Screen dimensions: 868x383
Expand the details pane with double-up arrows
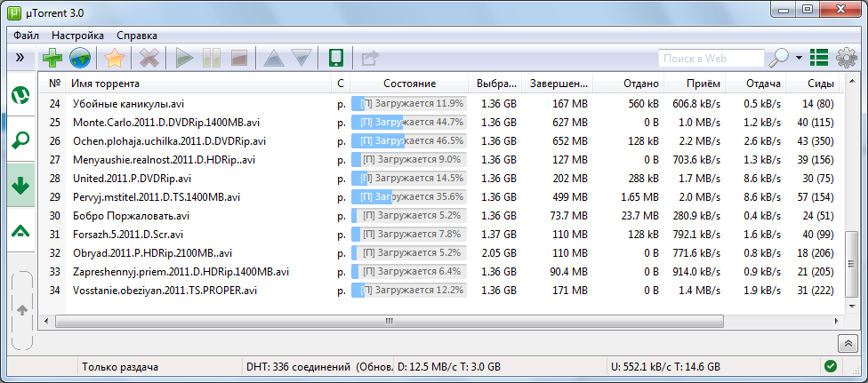pos(848,342)
